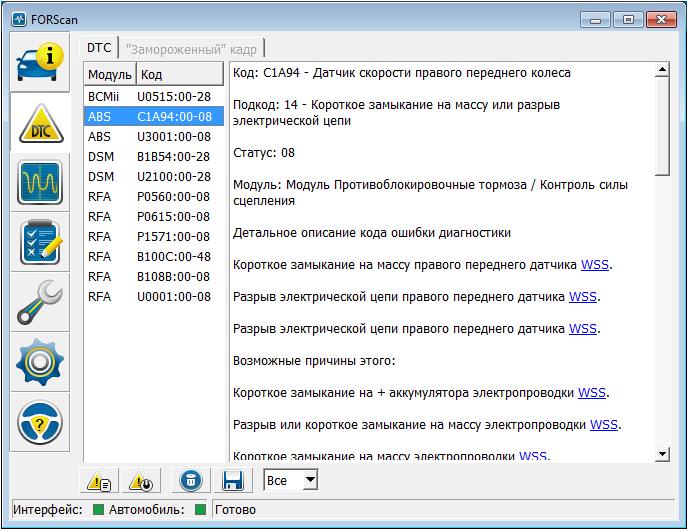Screen dimensions: 688x530
Task: Open the steering wheel help section
Action: 40,422
